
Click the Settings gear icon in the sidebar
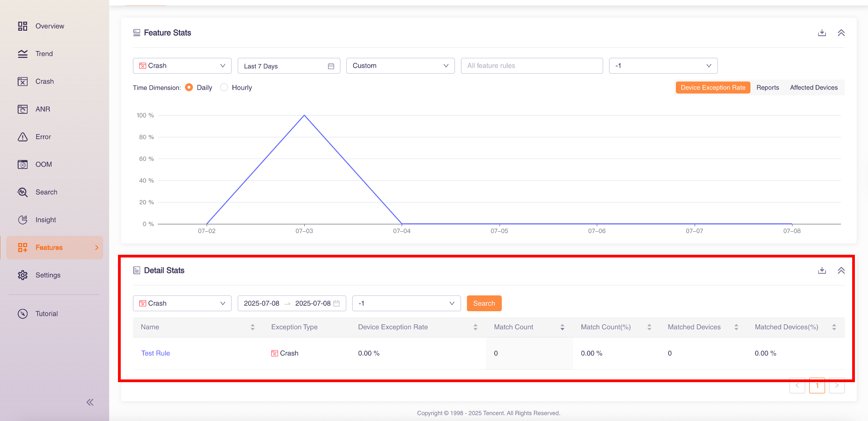pos(23,275)
